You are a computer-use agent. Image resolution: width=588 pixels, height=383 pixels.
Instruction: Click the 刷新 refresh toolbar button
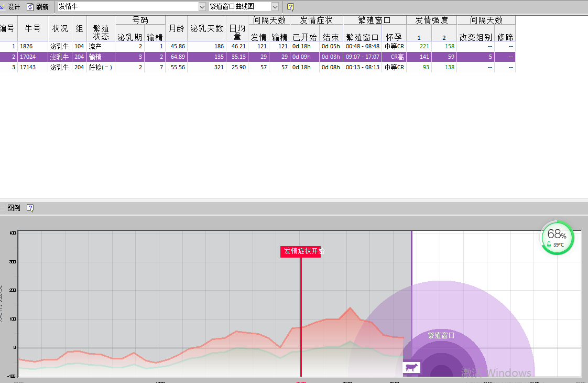[38, 7]
